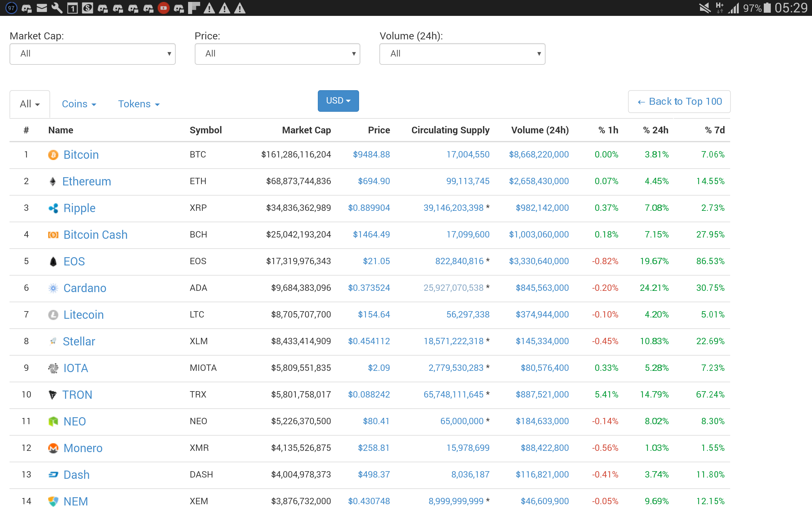Tap the Flipboard notification icon in status bar
The width and height of the screenshot is (812, 508).
(x=194, y=8)
